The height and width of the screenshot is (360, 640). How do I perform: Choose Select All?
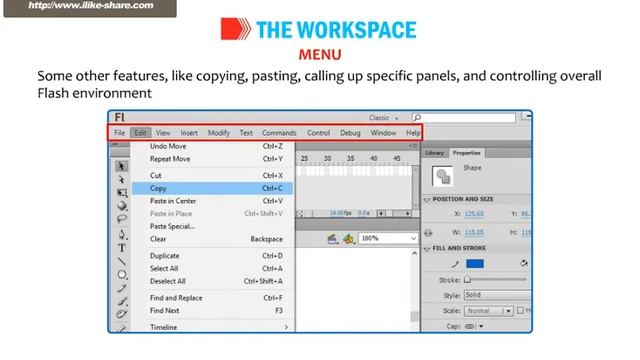pos(212,268)
